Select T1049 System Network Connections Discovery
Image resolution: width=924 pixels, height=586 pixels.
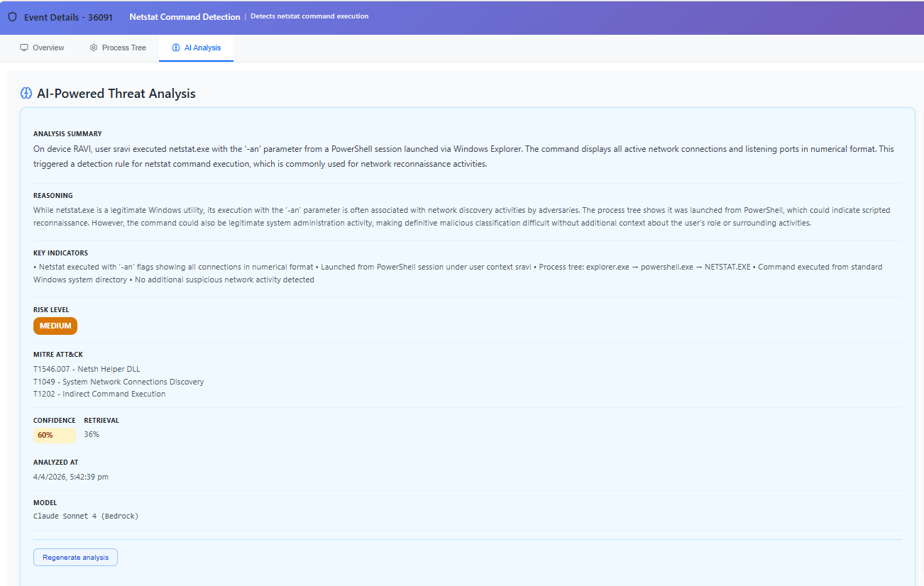(119, 382)
